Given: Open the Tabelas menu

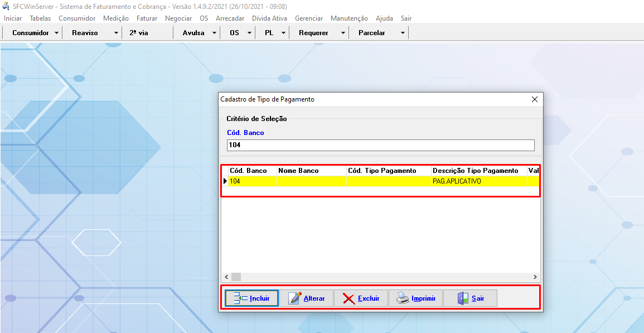Looking at the screenshot, I should tap(40, 18).
